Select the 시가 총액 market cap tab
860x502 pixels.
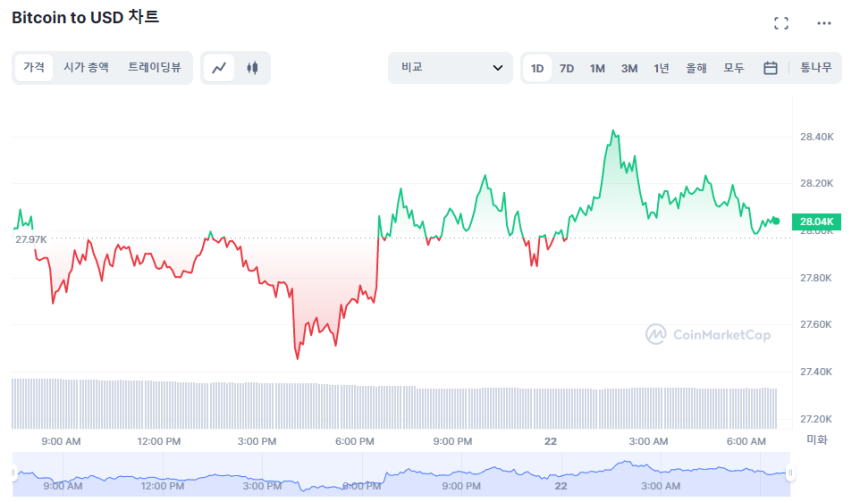point(86,68)
